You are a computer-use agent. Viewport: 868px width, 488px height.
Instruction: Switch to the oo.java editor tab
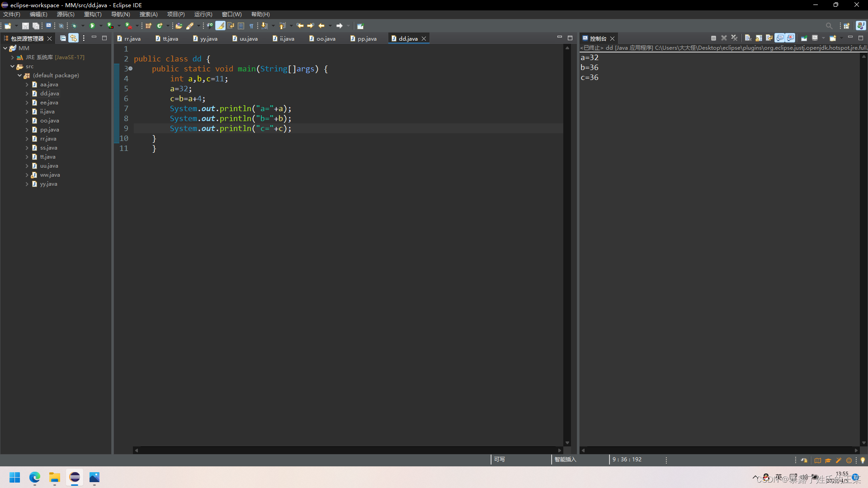coord(322,39)
